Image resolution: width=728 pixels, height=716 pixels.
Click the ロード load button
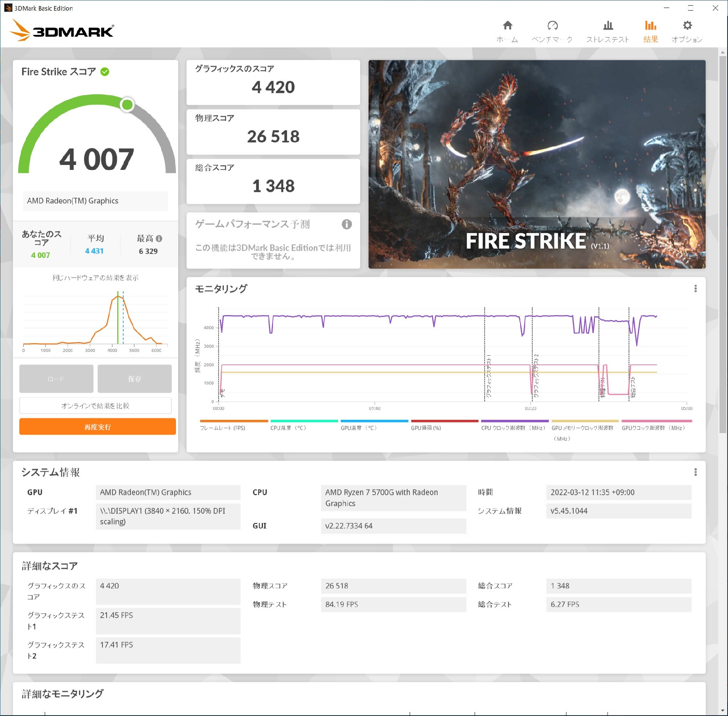(x=56, y=379)
